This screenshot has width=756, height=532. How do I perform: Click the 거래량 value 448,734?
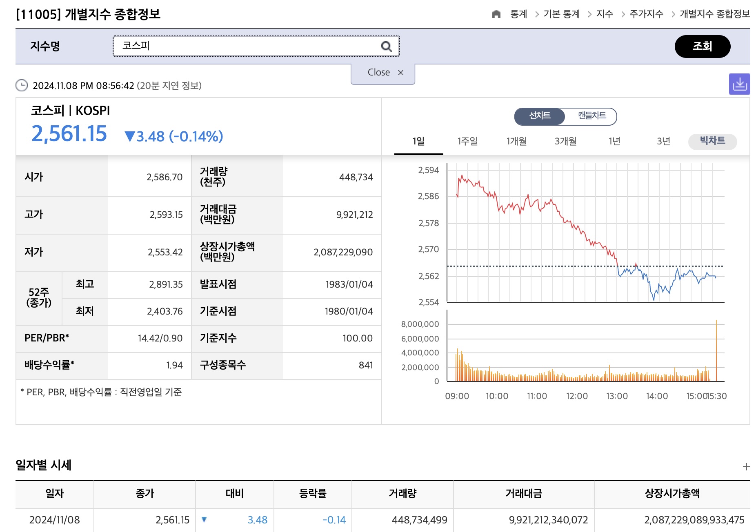(356, 177)
